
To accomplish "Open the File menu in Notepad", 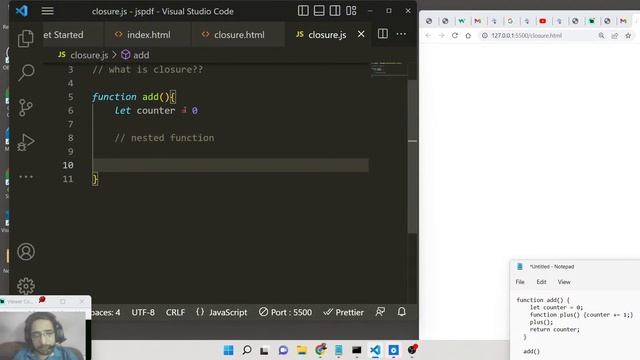I will click(520, 282).
